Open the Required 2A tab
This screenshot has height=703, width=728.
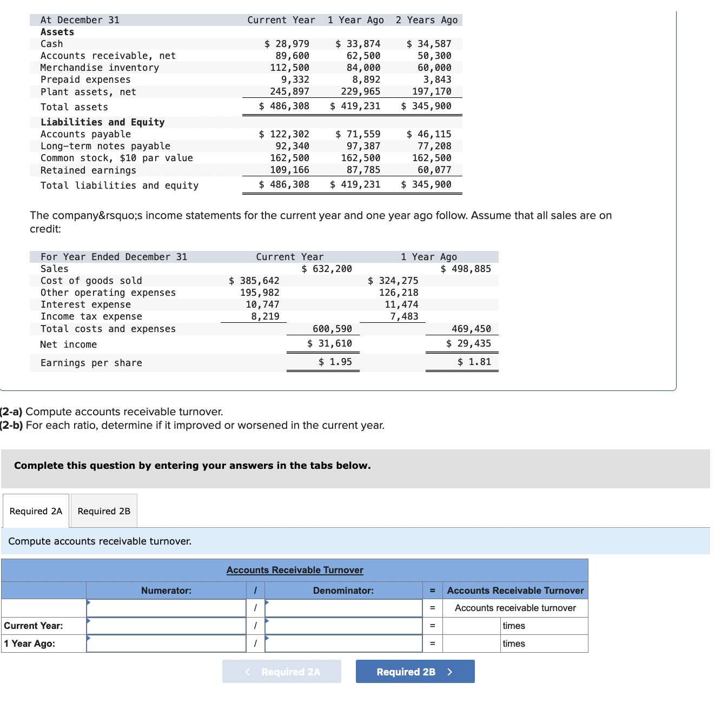tap(36, 511)
